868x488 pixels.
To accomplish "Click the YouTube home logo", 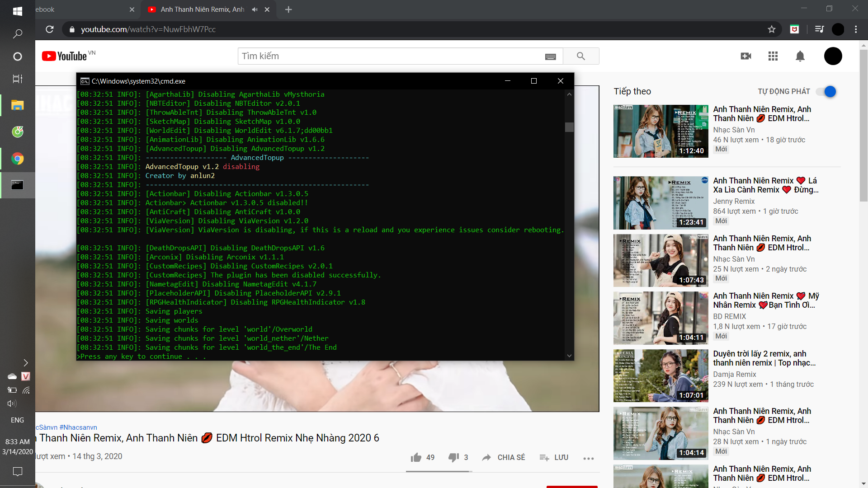I will 65,56.
